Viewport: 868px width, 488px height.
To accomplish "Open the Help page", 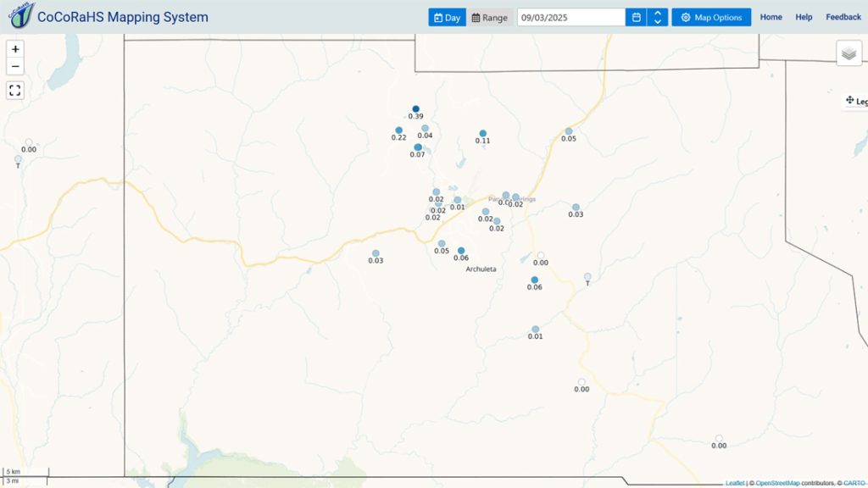I will (x=804, y=17).
